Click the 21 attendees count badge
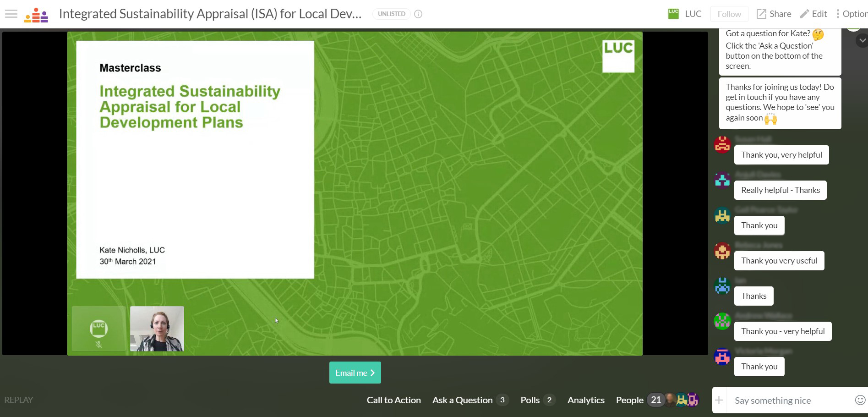Screen dimensions: 868x417 point(656,400)
